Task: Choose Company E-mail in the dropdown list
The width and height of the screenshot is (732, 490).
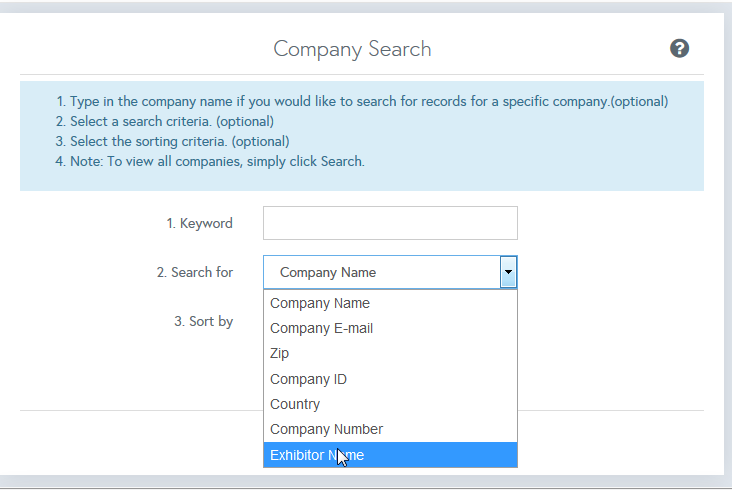Action: click(x=322, y=328)
